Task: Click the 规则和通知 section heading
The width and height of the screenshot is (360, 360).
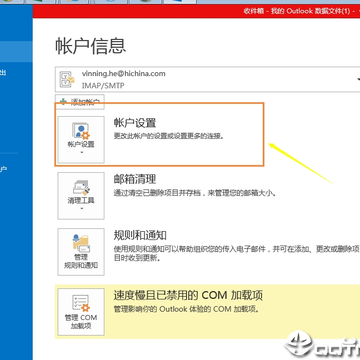Action: click(x=140, y=236)
